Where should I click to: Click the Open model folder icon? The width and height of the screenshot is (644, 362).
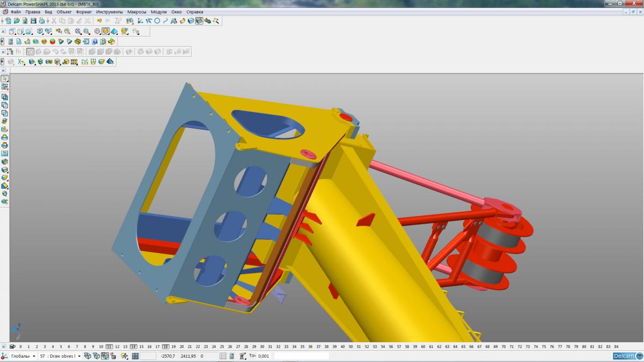tap(17, 21)
